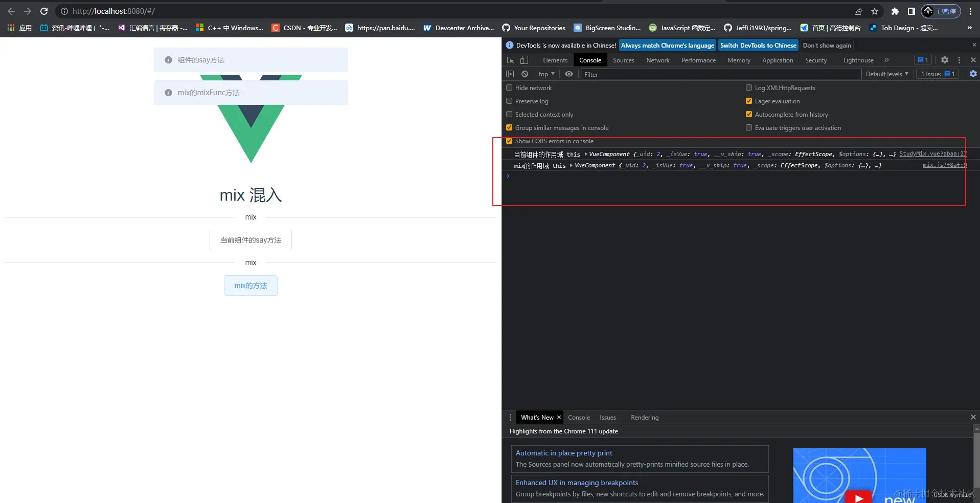980x503 pixels.
Task: Disable Eager evaluation checkbox
Action: click(x=749, y=101)
